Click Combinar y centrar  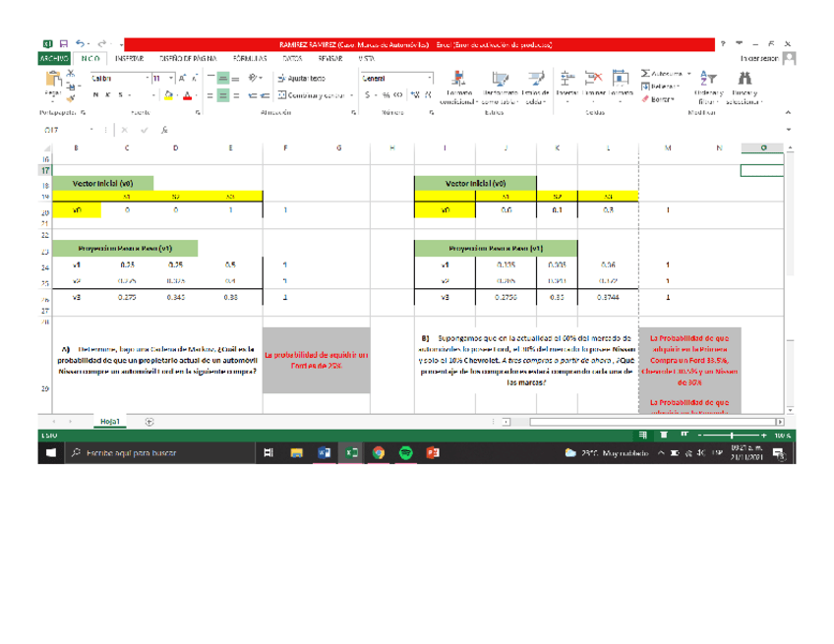[x=312, y=95]
